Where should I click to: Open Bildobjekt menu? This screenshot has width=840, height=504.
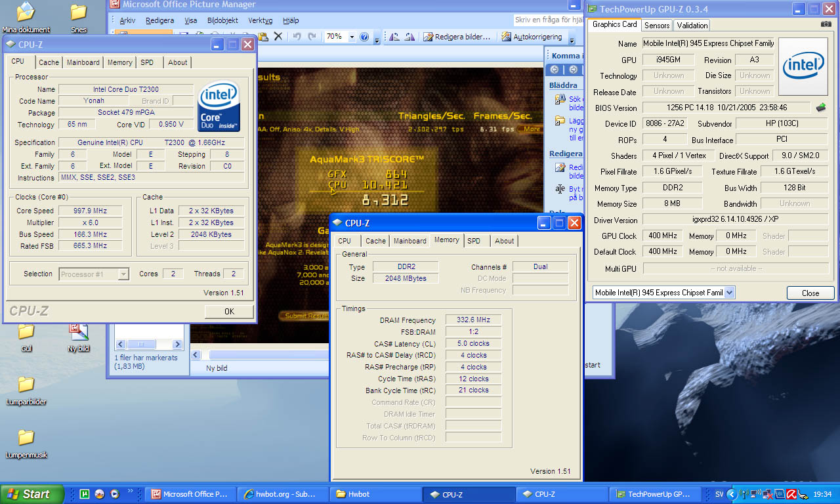(x=223, y=20)
